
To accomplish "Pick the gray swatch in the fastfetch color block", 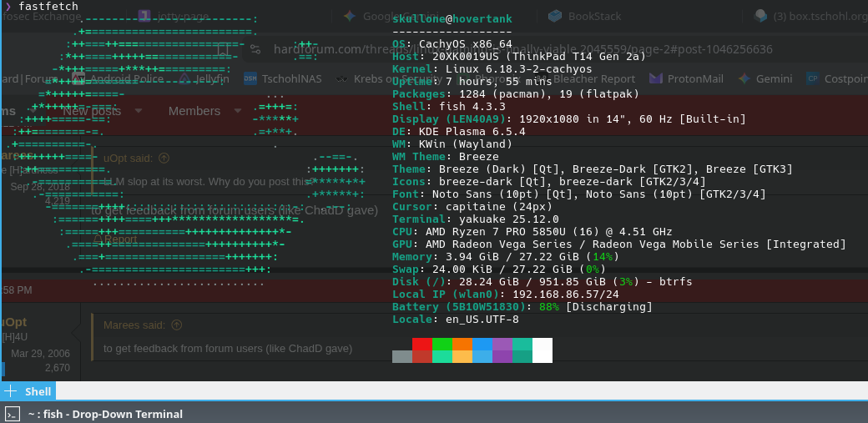I will point(402,356).
